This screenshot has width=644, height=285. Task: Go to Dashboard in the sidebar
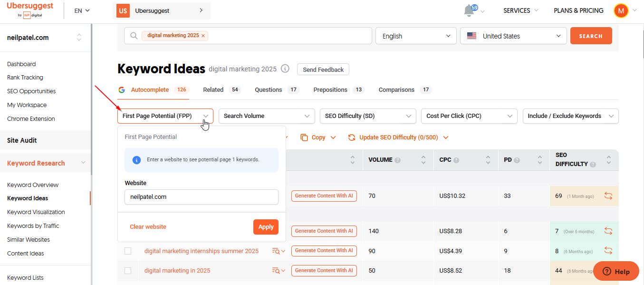pos(21,64)
